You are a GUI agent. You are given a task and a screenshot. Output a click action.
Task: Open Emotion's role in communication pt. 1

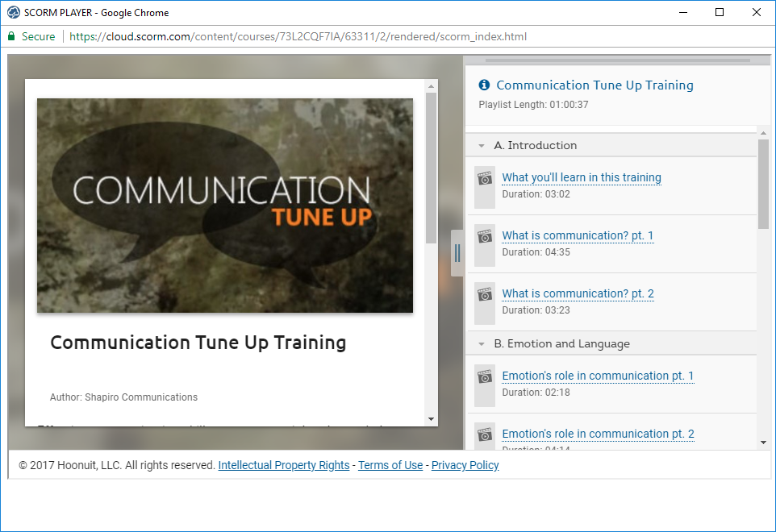(x=598, y=376)
